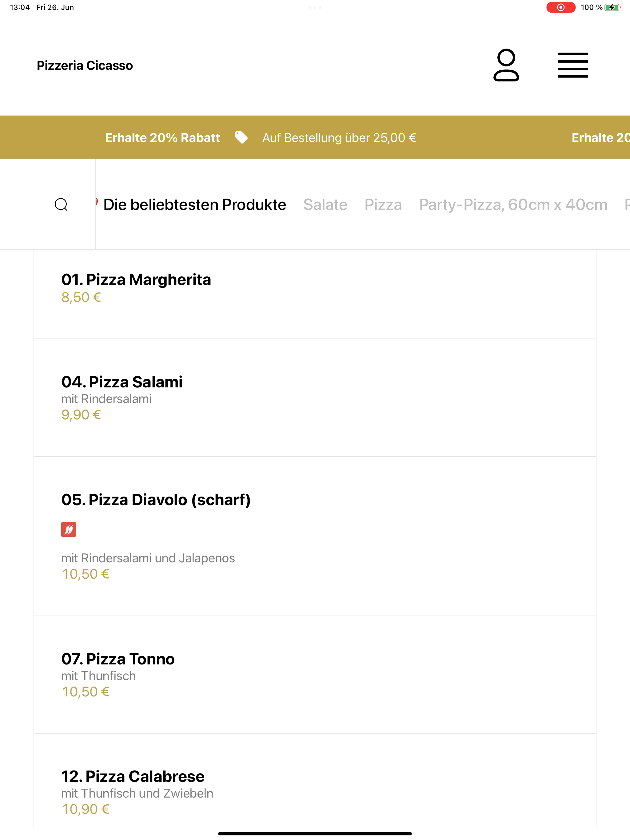Screen dimensions: 630x840
Task: Tap the battery status icon
Action: tap(612, 7)
